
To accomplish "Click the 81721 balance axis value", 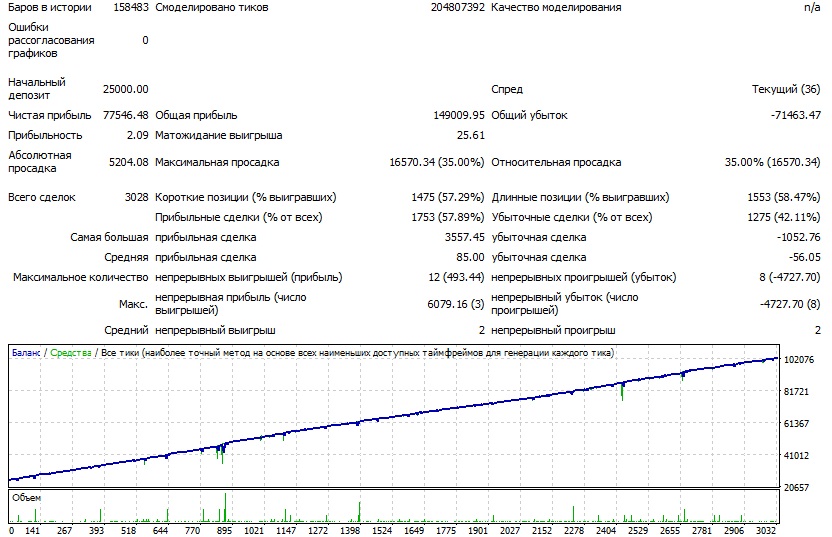I will pyautogui.click(x=796, y=392).
